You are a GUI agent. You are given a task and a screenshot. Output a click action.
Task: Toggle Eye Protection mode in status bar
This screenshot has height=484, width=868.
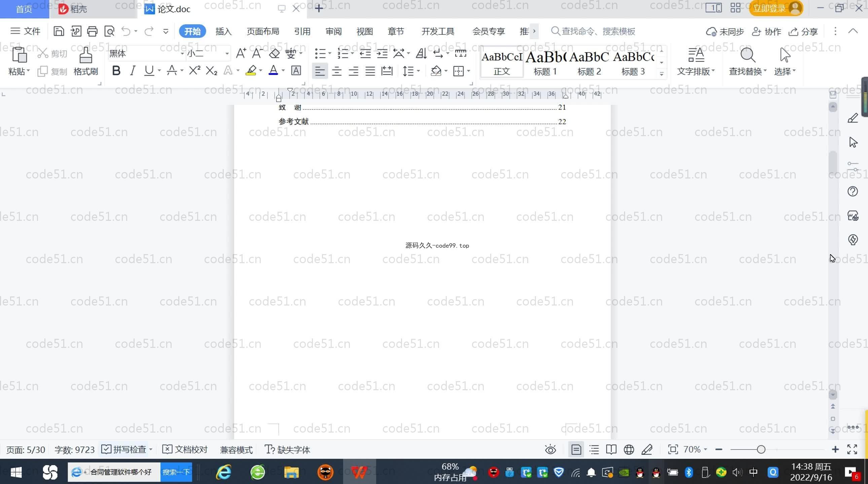click(551, 450)
